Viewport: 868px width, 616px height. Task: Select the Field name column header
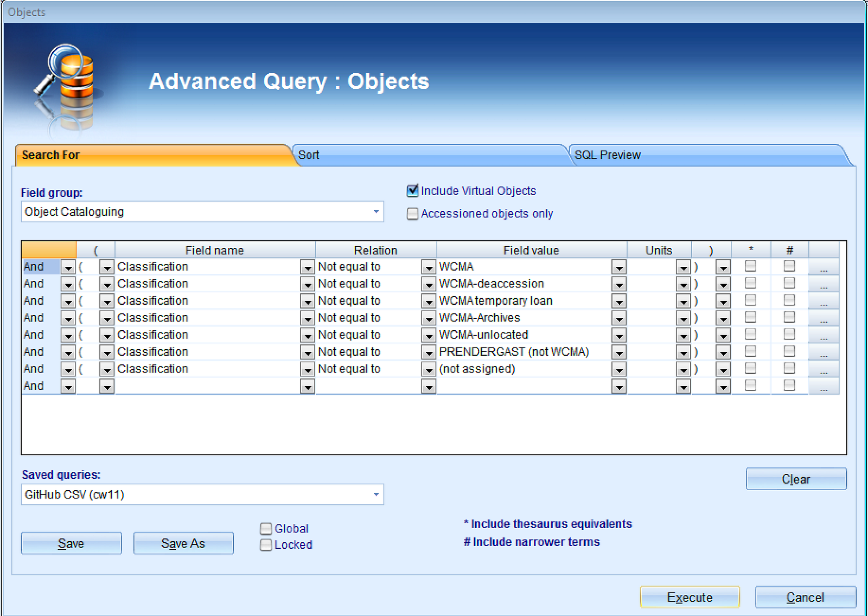point(215,250)
